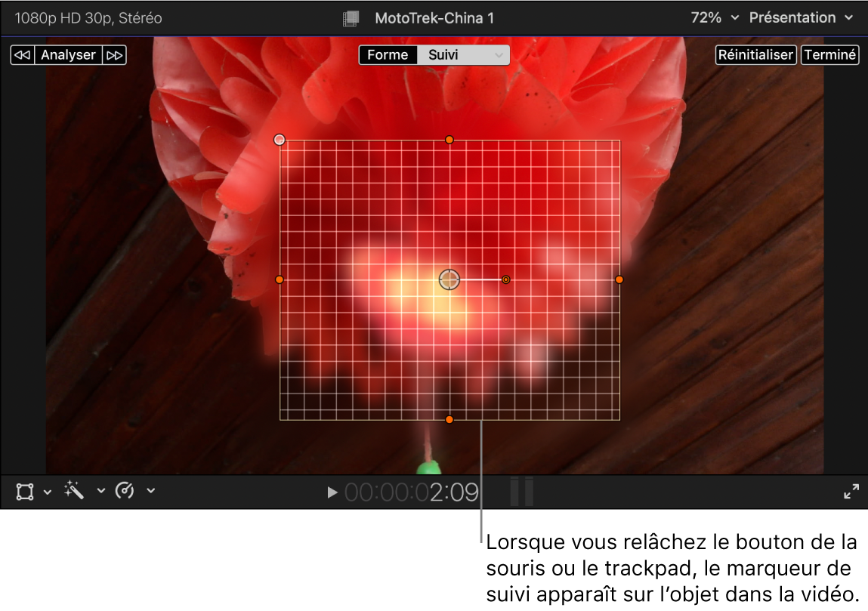This screenshot has width=868, height=611.
Task: Open the Suivi dropdown menu
Action: coord(463,55)
